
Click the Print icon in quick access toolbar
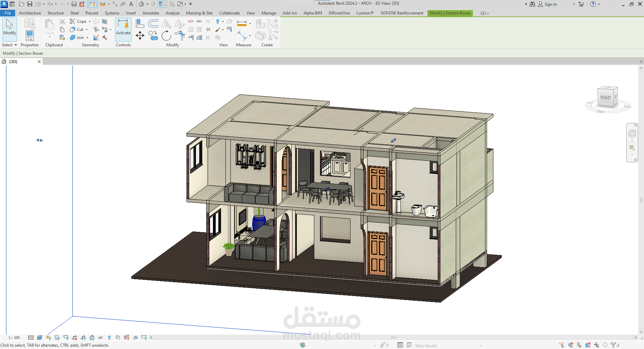click(74, 4)
